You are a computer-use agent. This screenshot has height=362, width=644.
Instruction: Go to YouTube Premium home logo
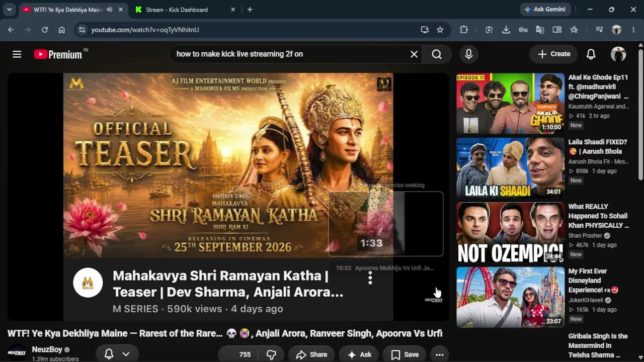[58, 54]
